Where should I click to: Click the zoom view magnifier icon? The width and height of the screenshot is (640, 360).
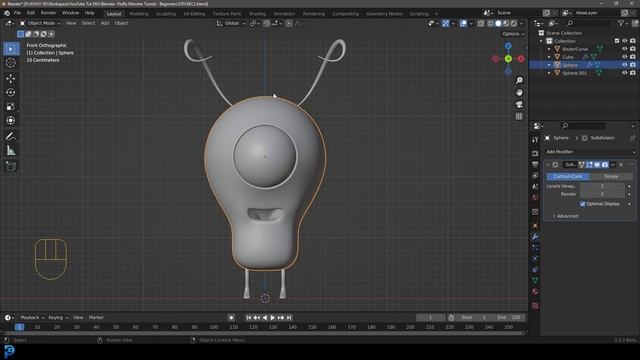click(519, 80)
